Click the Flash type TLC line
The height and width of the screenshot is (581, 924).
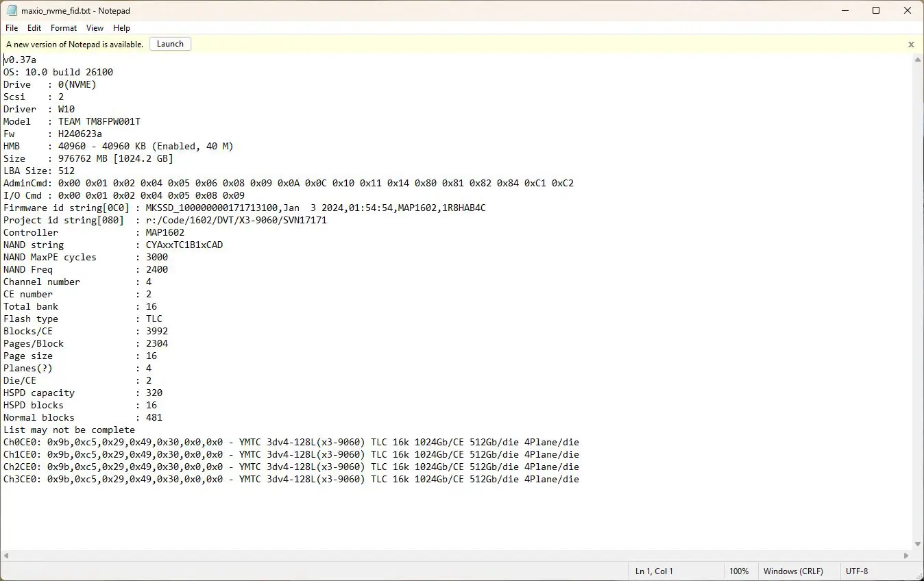[x=83, y=319]
